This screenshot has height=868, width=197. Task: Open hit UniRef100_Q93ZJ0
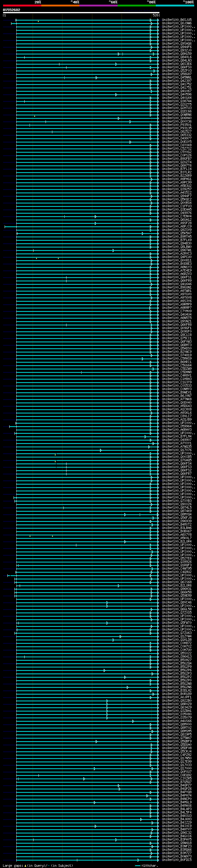point(177,50)
